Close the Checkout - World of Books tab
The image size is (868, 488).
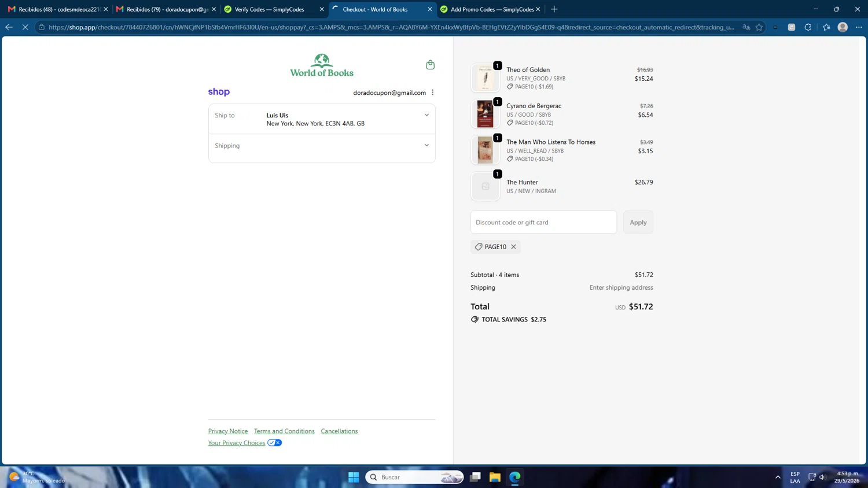pos(430,9)
